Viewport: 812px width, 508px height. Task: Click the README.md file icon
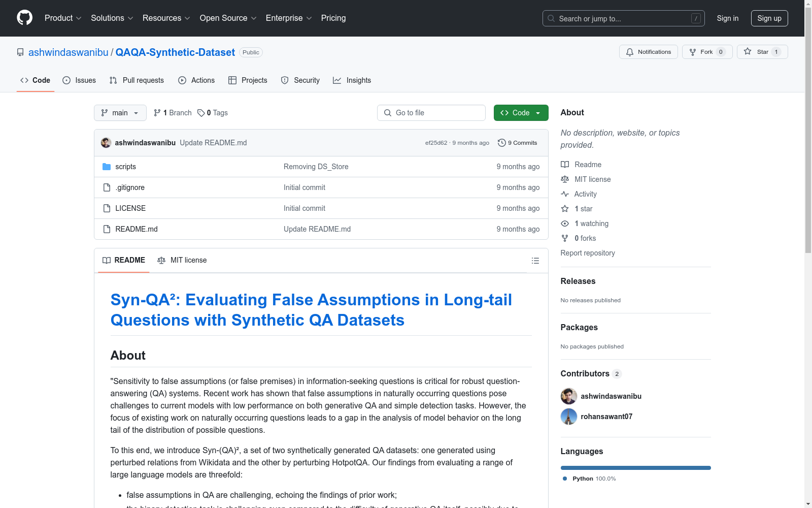[x=107, y=229]
